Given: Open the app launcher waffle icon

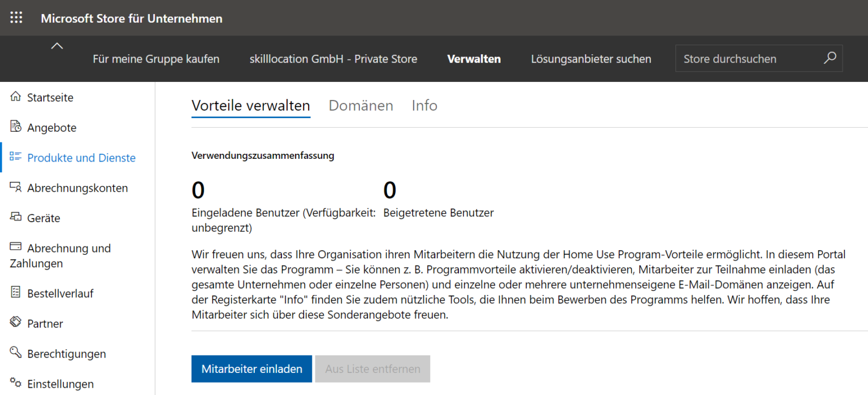Looking at the screenshot, I should point(16,18).
